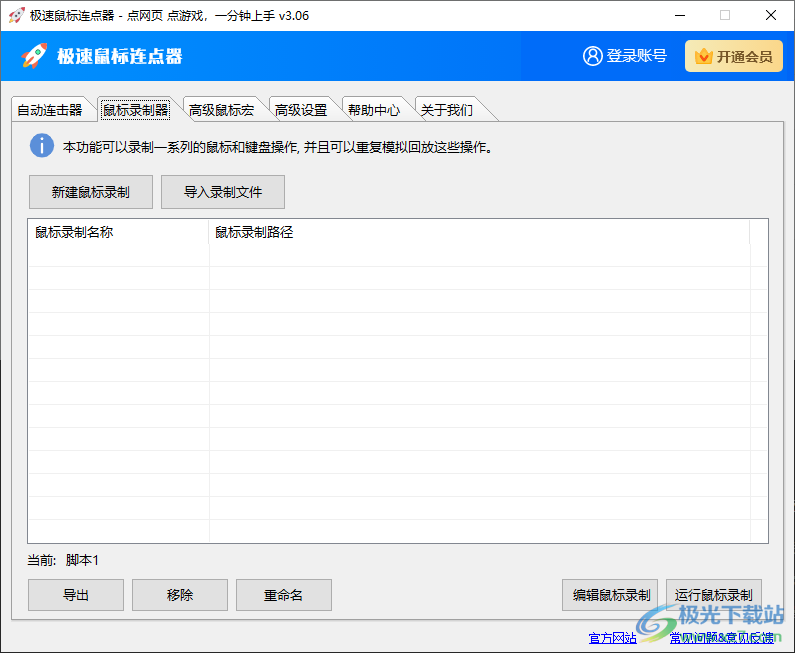This screenshot has width=795, height=653.
Task: Switch to the 自动连击器 tab
Action: click(50, 110)
